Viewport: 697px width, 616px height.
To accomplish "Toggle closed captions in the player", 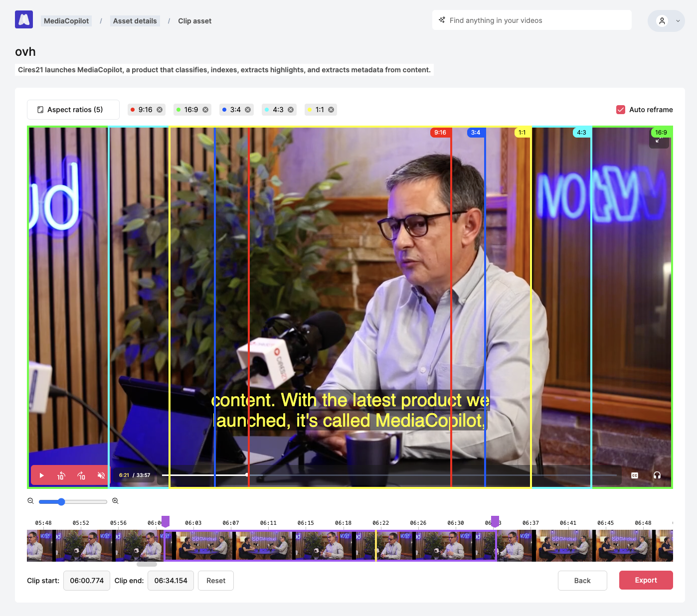I will pyautogui.click(x=635, y=475).
